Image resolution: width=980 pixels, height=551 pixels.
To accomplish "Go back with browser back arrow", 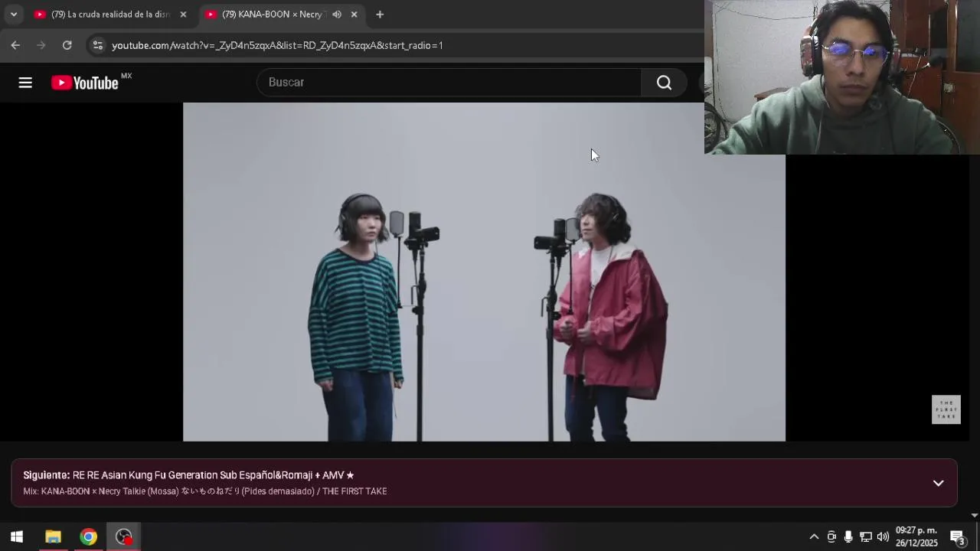I will click(x=15, y=45).
